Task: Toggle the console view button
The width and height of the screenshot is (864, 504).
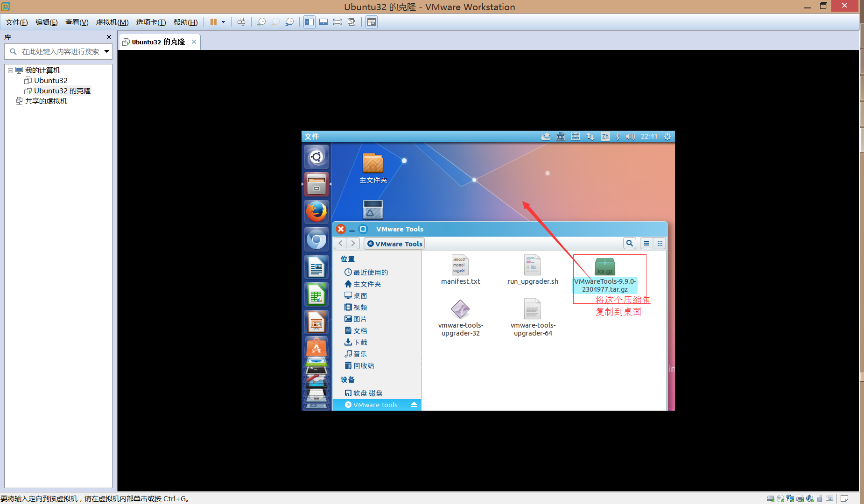Action: (x=372, y=22)
